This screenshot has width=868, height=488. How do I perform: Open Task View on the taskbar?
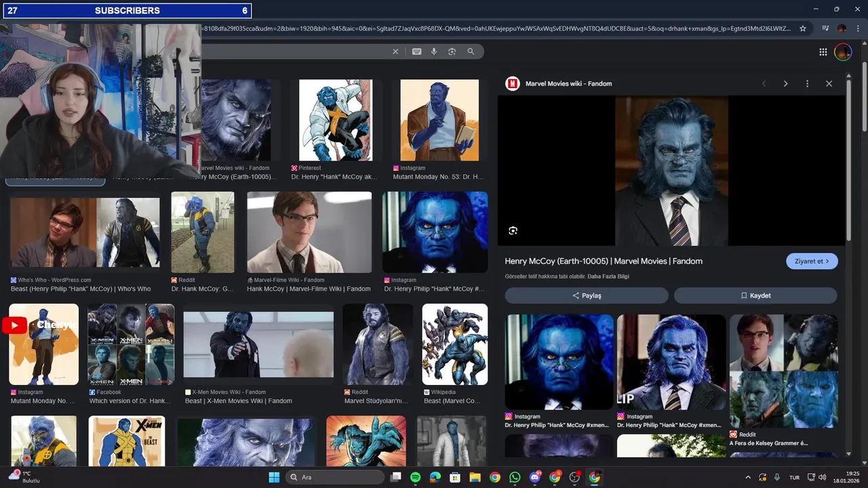click(x=396, y=477)
